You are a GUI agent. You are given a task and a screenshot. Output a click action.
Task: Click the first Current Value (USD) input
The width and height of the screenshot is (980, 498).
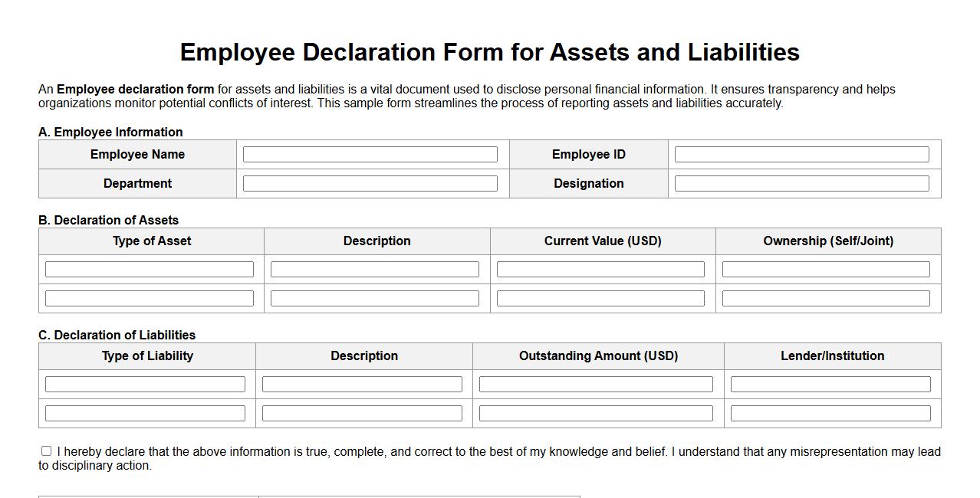coord(600,268)
